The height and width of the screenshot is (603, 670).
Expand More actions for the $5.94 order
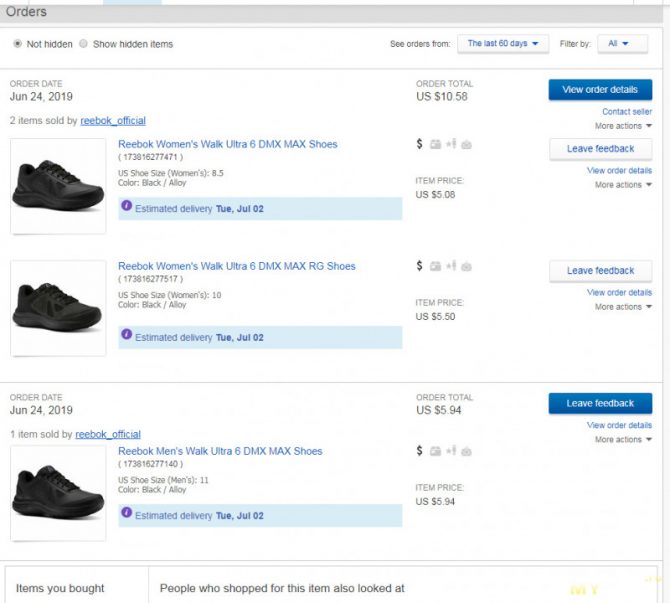tap(623, 440)
